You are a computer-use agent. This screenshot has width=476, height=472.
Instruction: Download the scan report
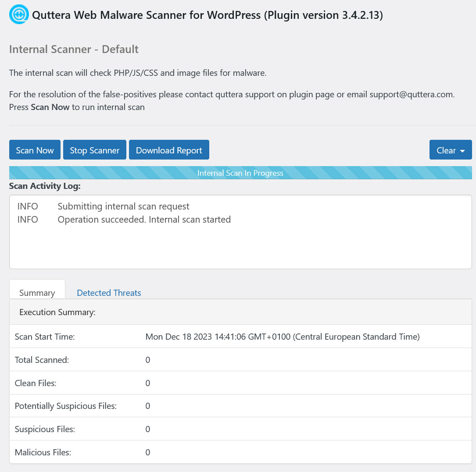[169, 150]
